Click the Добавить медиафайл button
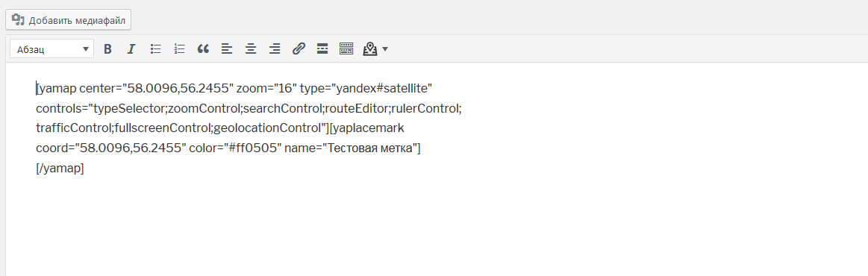Viewport: 868px width, 276px height. point(68,20)
